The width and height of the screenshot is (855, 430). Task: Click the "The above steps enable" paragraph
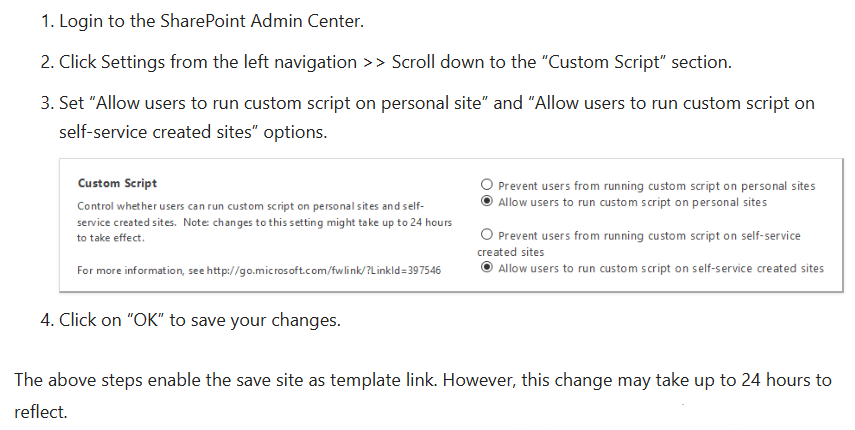tap(423, 396)
